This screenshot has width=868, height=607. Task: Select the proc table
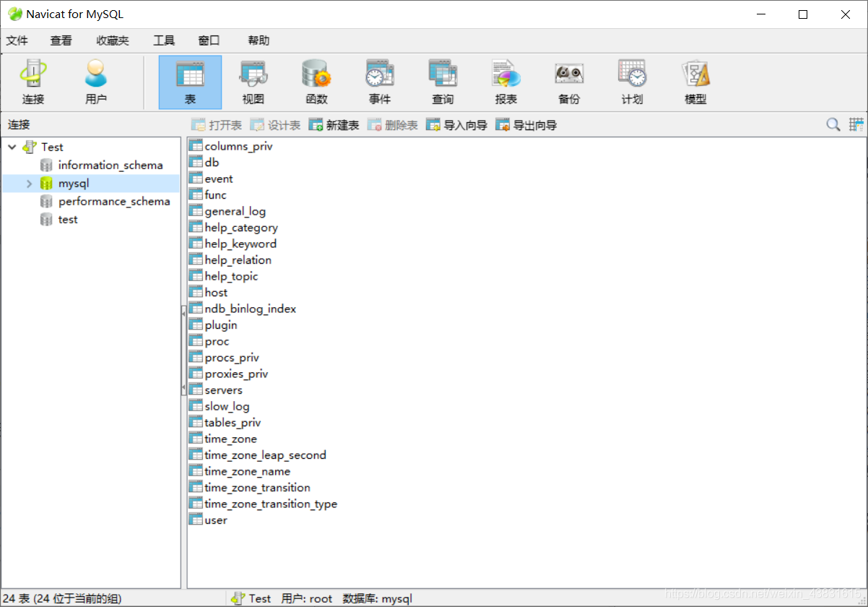point(217,341)
